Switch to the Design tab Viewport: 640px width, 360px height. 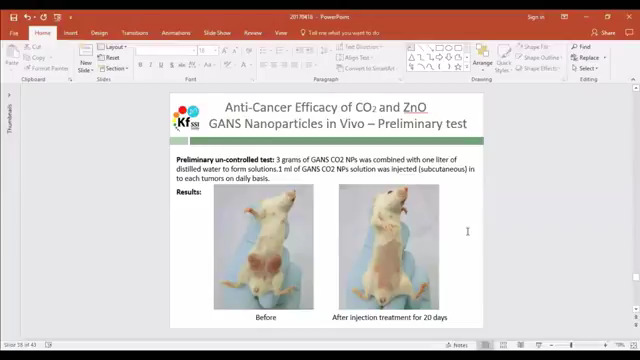click(x=99, y=33)
